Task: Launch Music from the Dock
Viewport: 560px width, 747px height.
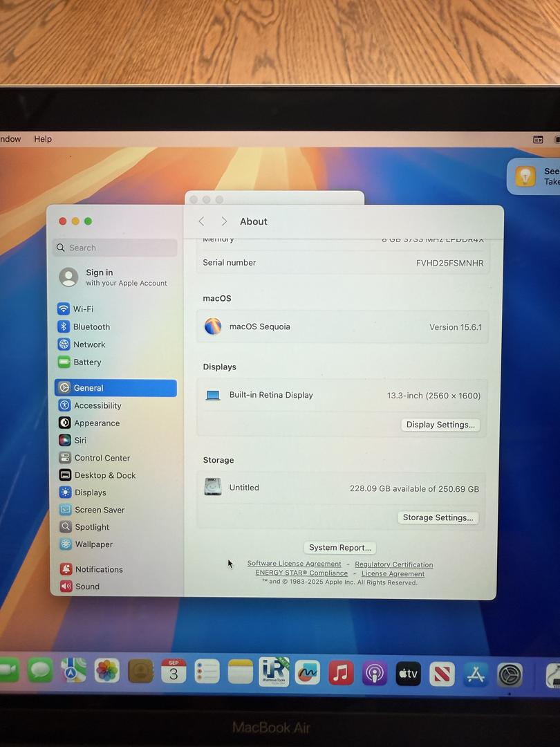Action: (x=341, y=673)
